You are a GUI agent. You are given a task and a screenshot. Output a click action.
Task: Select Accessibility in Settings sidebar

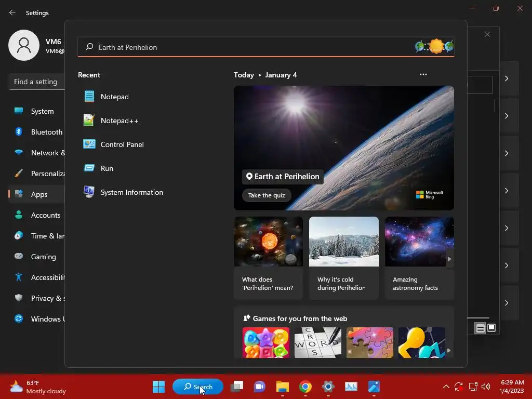pyautogui.click(x=37, y=277)
